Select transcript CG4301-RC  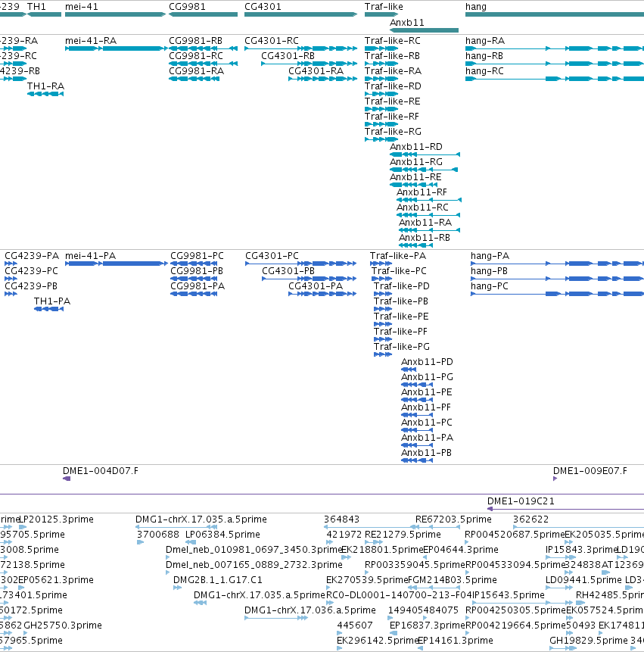(300, 48)
